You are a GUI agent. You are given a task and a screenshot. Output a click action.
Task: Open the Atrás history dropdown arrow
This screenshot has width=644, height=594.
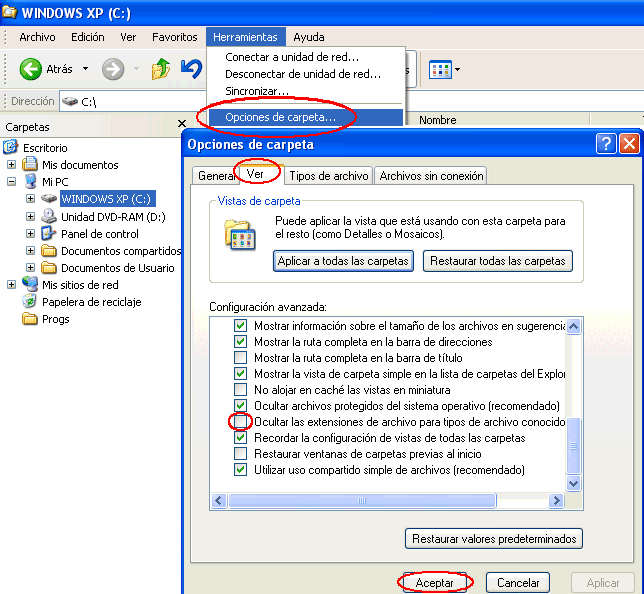[x=85, y=69]
